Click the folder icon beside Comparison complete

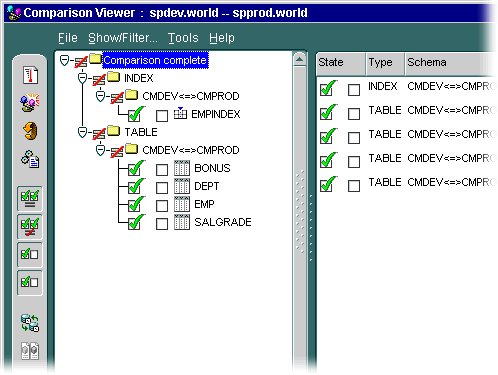[x=95, y=59]
